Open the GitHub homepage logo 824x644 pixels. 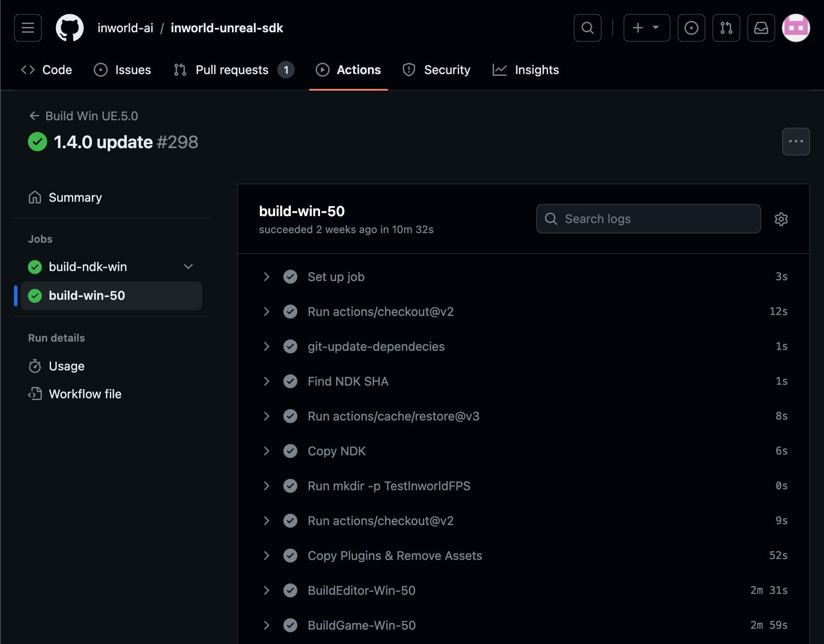pyautogui.click(x=69, y=28)
